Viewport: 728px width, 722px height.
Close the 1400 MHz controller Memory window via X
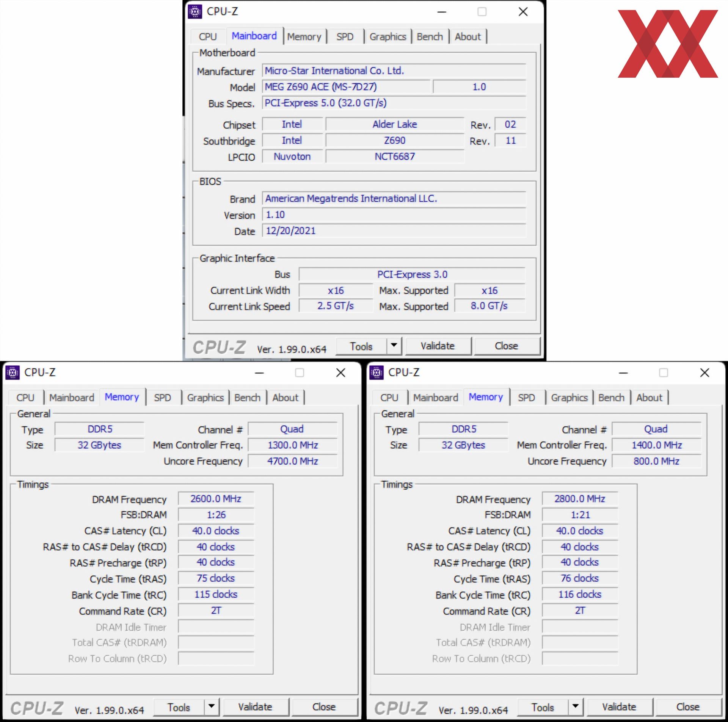point(705,373)
